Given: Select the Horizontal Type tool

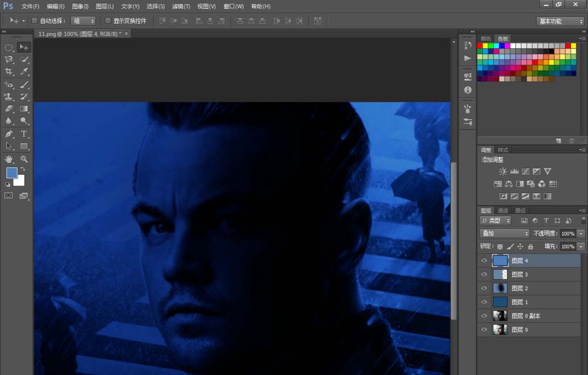Looking at the screenshot, I should tap(24, 134).
